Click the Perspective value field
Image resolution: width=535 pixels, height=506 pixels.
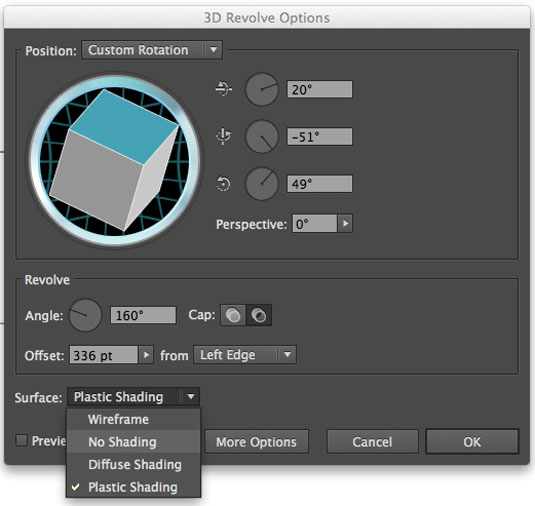[315, 224]
